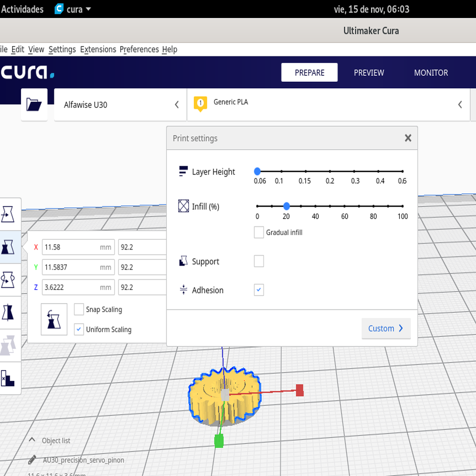Screen dimensions: 476x476
Task: Enable the Snap Scaling checkbox
Action: click(79, 309)
